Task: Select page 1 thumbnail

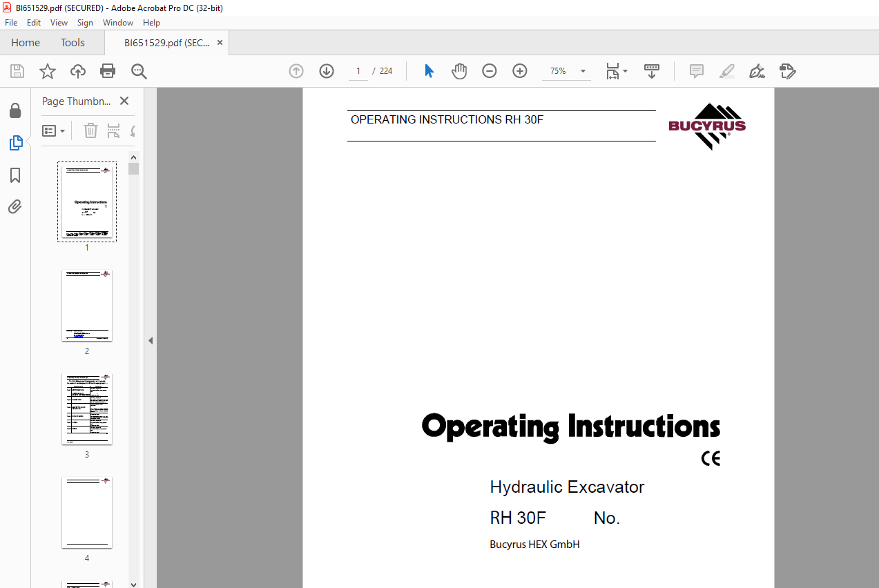Action: [x=87, y=202]
